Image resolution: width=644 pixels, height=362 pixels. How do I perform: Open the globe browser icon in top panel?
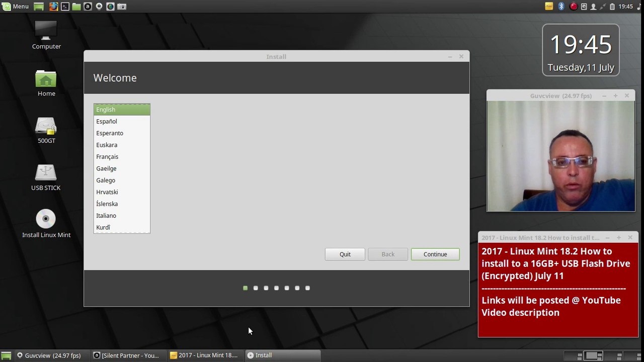tap(110, 7)
